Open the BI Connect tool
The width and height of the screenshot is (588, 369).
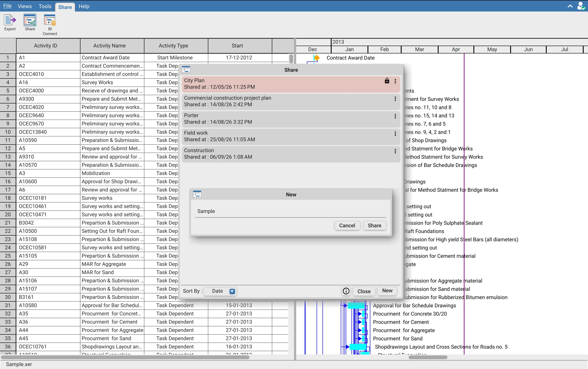tap(50, 25)
